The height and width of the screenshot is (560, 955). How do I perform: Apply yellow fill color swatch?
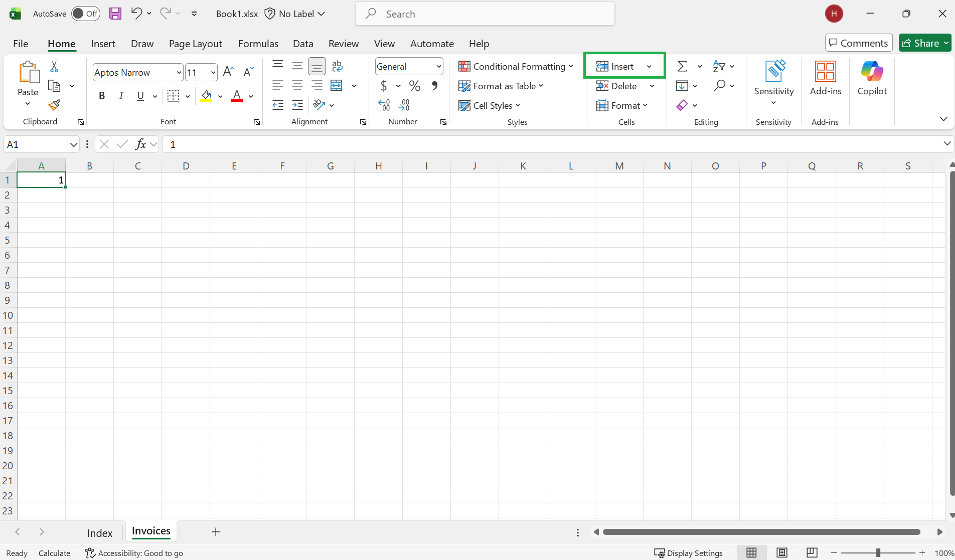[x=206, y=96]
